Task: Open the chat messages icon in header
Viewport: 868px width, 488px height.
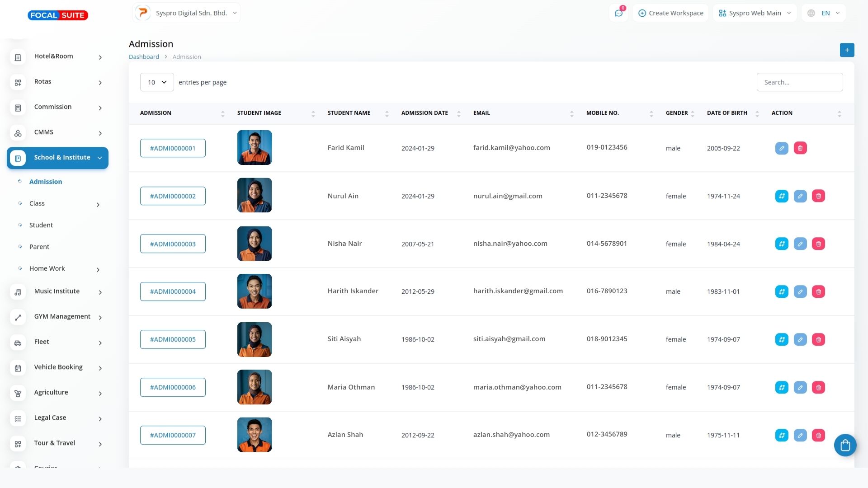Action: tap(618, 13)
